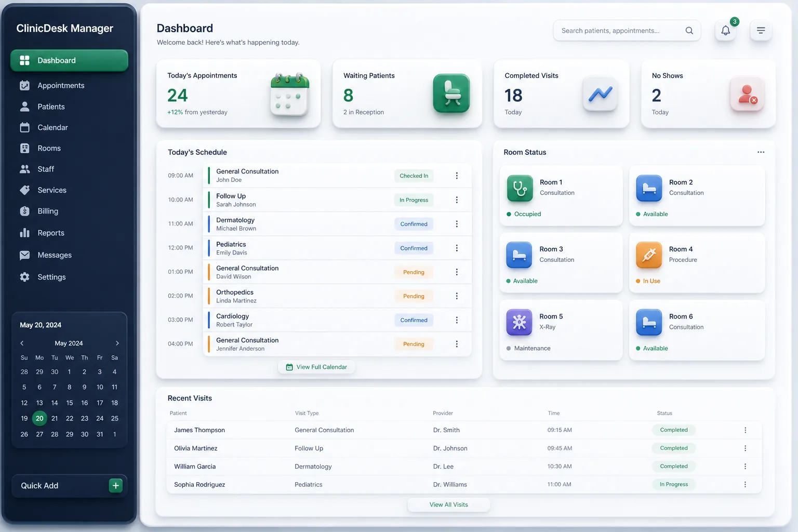Viewport: 798px width, 532px height.
Task: Open Reports in the sidebar
Action: (x=69, y=233)
